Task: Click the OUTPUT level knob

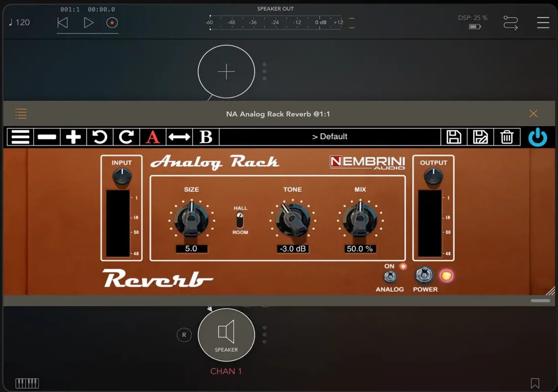Action: click(x=433, y=176)
